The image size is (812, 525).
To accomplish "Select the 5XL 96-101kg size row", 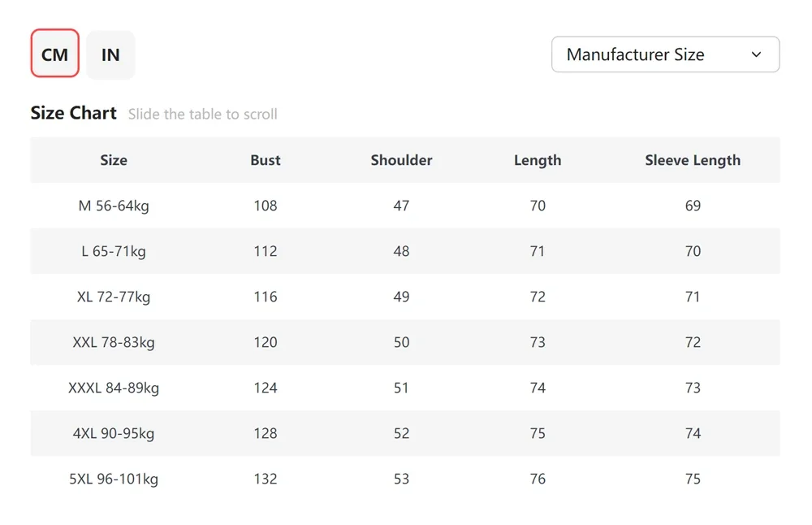I will [x=114, y=479].
